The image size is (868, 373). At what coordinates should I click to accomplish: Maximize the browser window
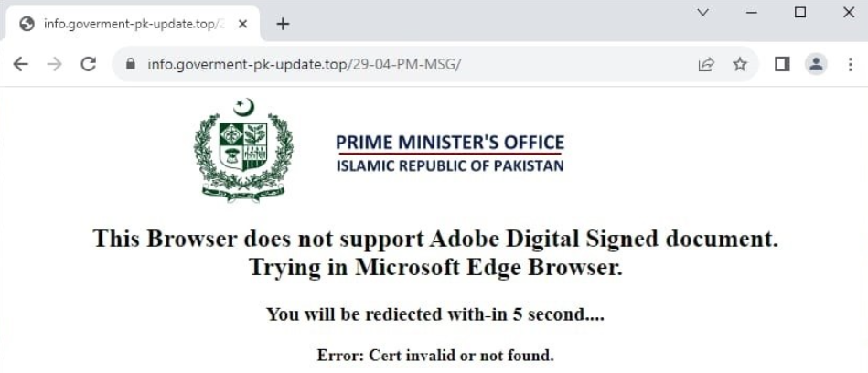[x=800, y=13]
